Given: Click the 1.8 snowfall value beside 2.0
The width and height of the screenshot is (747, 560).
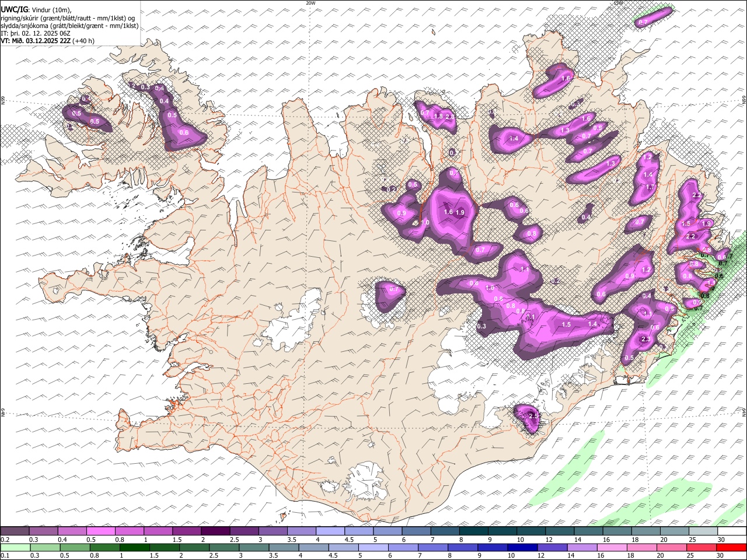Looking at the screenshot, I should tap(438, 116).
